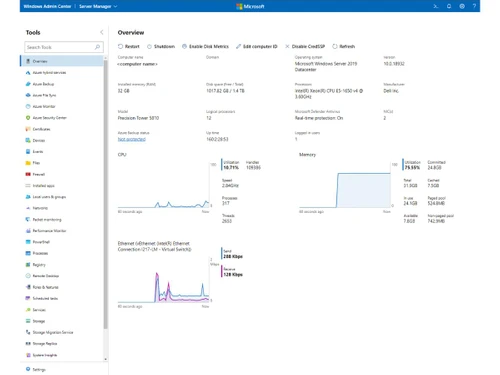Open the Not protected backup link
Viewport: 500px width, 375px height.
point(132,139)
